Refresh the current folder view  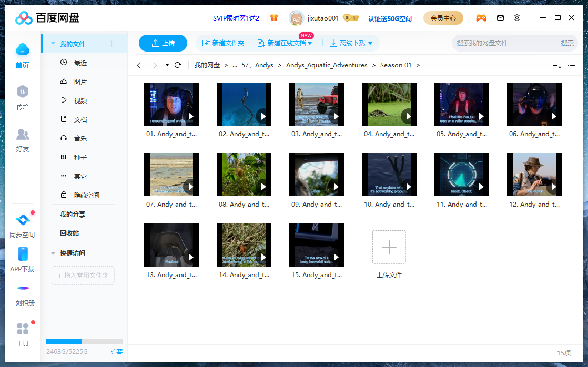pos(178,65)
